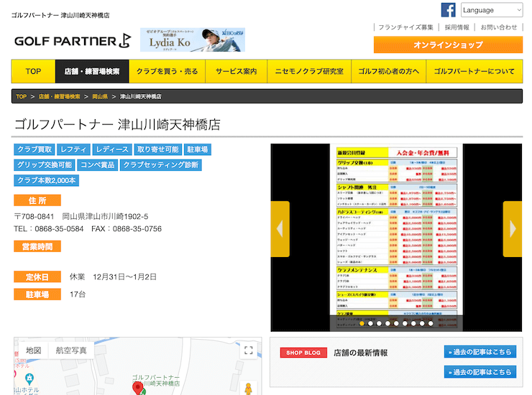Open the Language dropdown

coord(492,10)
